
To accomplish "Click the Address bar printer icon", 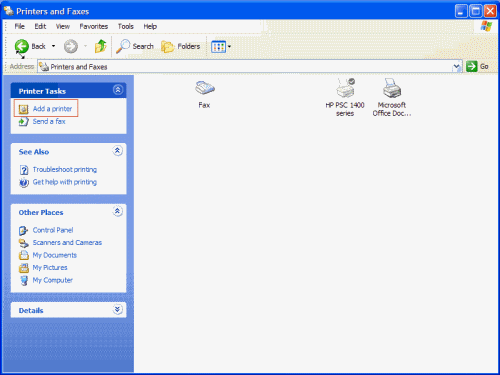I will coord(44,67).
